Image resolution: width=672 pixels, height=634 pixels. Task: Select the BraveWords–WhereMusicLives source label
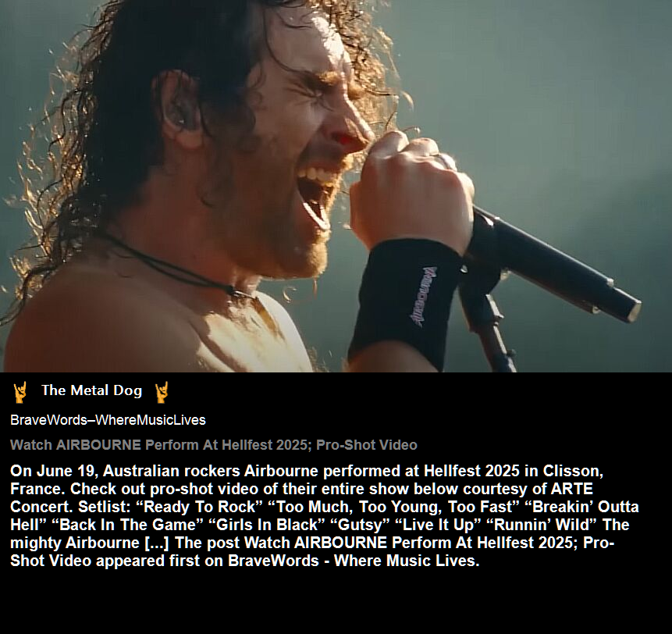pos(108,420)
